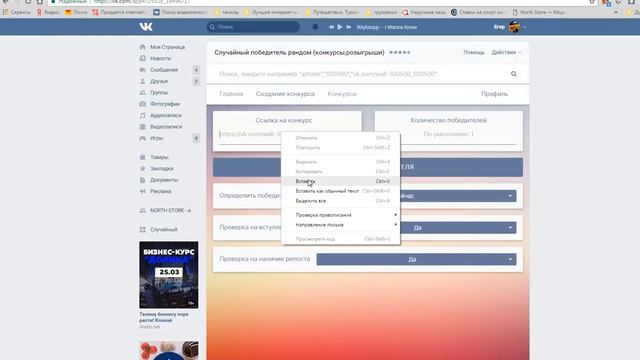This screenshot has width=640, height=360.
Task: Choose Копировать in context menu
Action: [x=341, y=171]
